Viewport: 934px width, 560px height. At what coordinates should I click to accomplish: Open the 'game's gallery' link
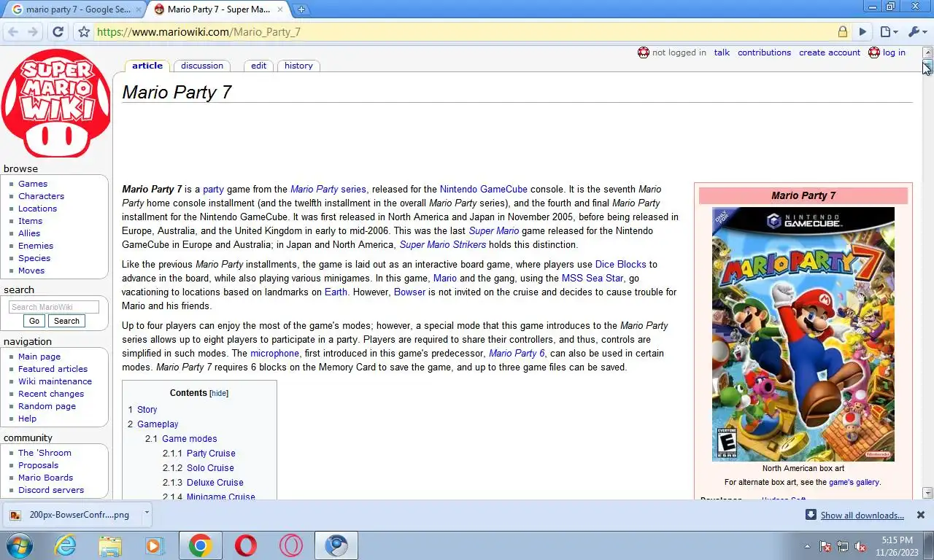tap(854, 482)
